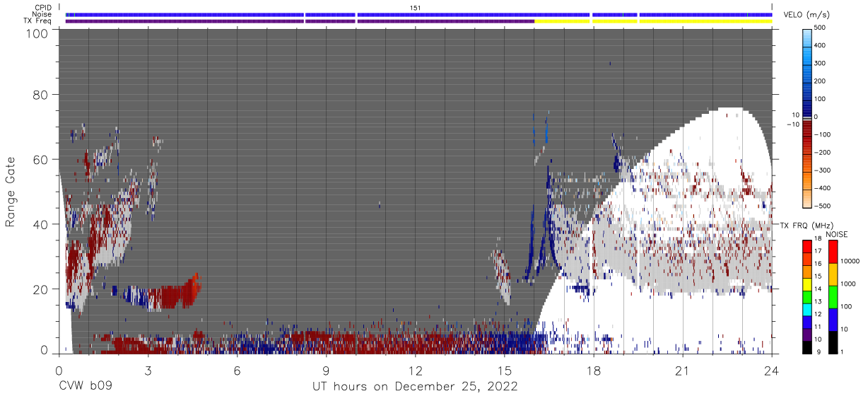
Task: Click the green 13–14 MHz frequency swatch
Action: pyautogui.click(x=807, y=296)
